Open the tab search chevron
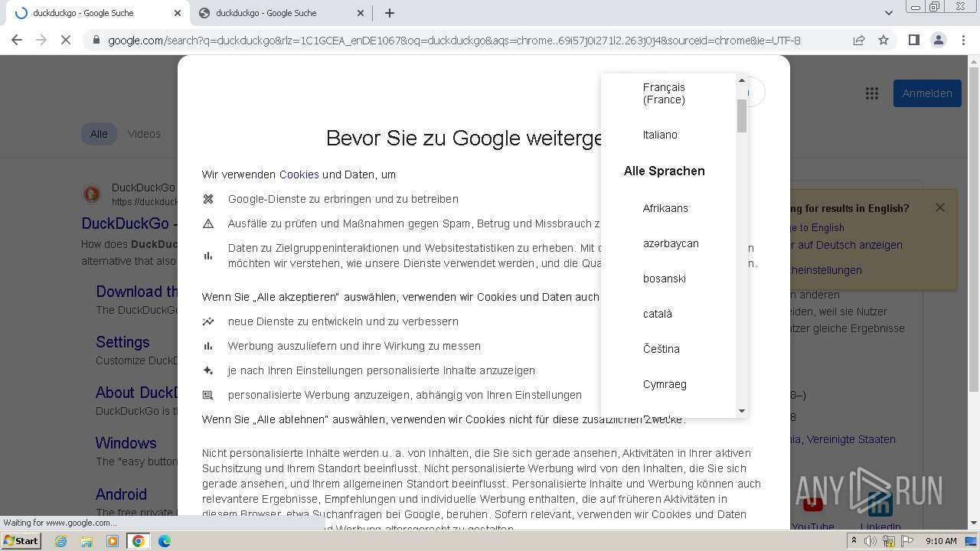Image resolution: width=980 pixels, height=551 pixels. (888, 13)
